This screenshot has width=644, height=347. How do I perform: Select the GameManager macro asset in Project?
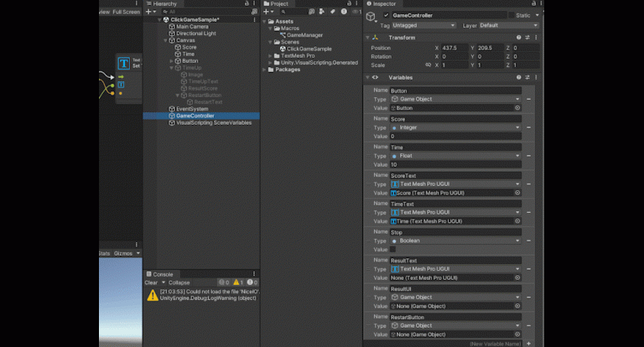[304, 35]
